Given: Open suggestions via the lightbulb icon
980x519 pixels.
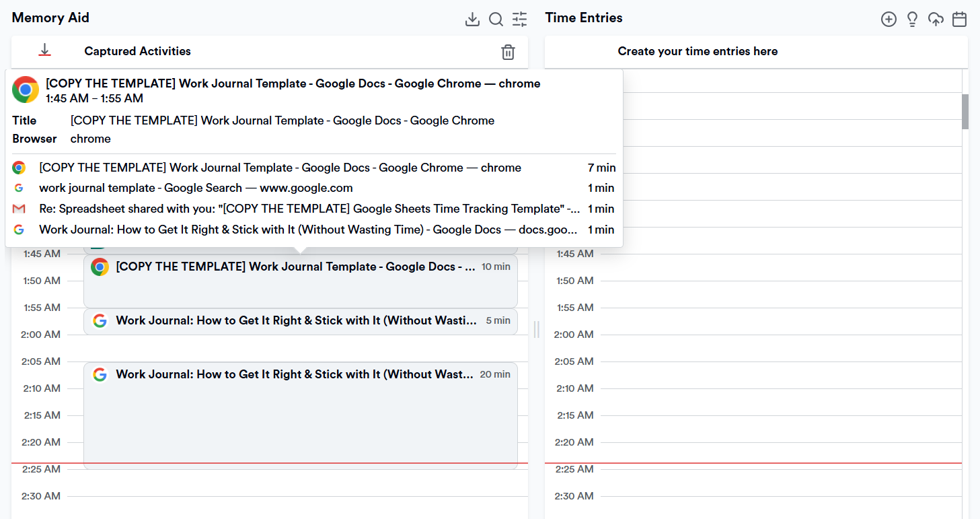Looking at the screenshot, I should (912, 19).
